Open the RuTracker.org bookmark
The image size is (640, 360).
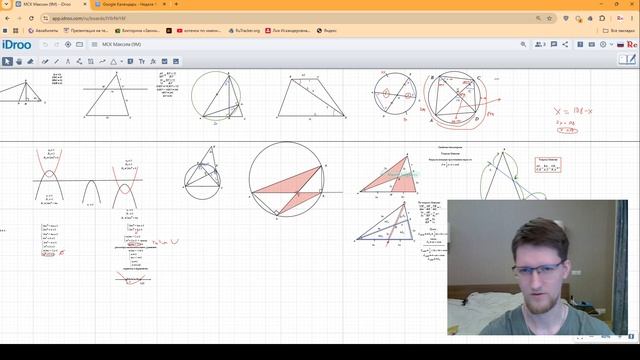tap(244, 31)
